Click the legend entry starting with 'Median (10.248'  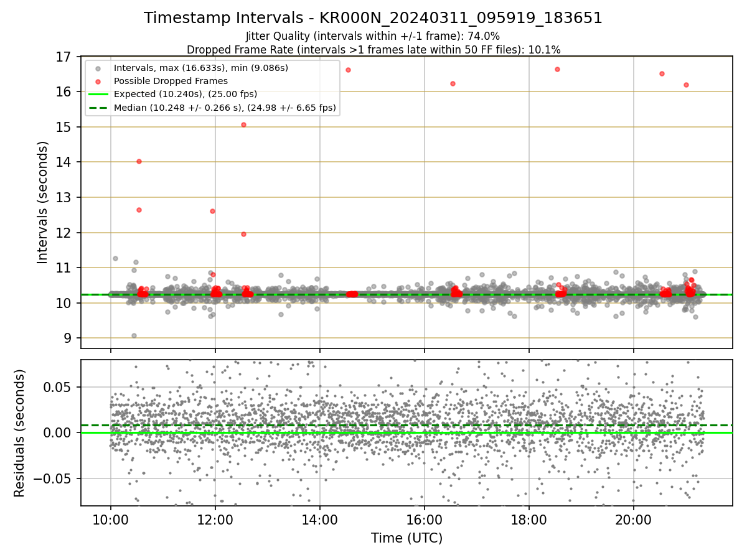[x=225, y=107]
